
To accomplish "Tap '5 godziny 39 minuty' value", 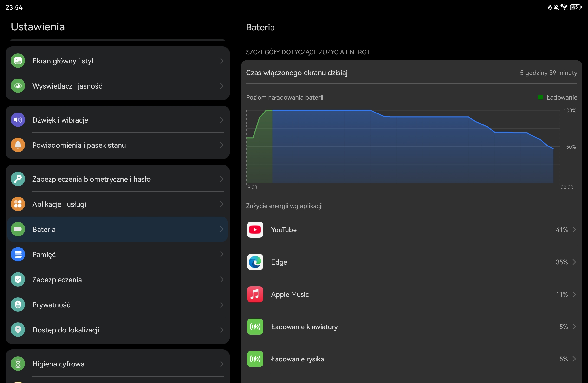I will click(x=548, y=73).
